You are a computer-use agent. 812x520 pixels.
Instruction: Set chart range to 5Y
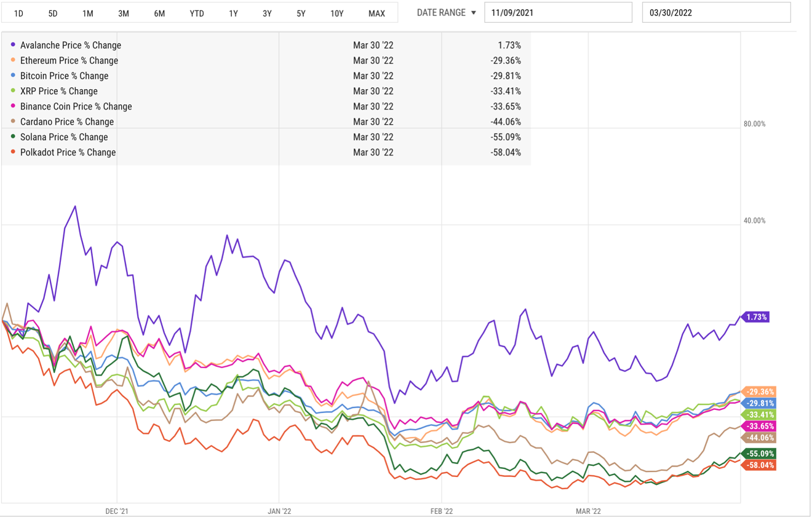(301, 13)
